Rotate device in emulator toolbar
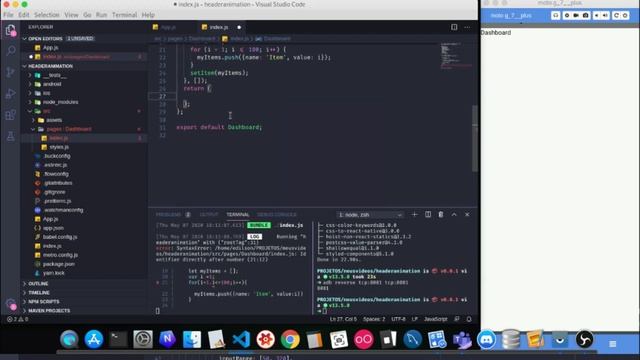The height and width of the screenshot is (360, 640). tap(616, 15)
